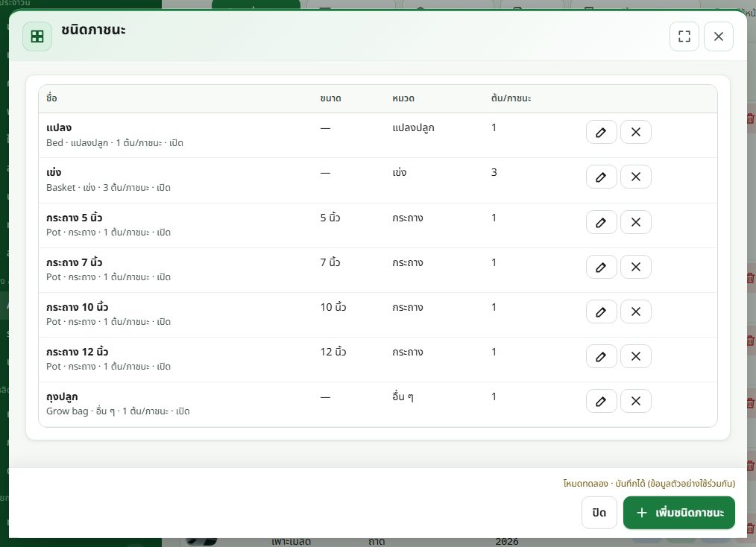Viewport: 756px width, 547px height.
Task: Delete the กระถาง 10 นิ้ว entry
Action: [x=635, y=312]
